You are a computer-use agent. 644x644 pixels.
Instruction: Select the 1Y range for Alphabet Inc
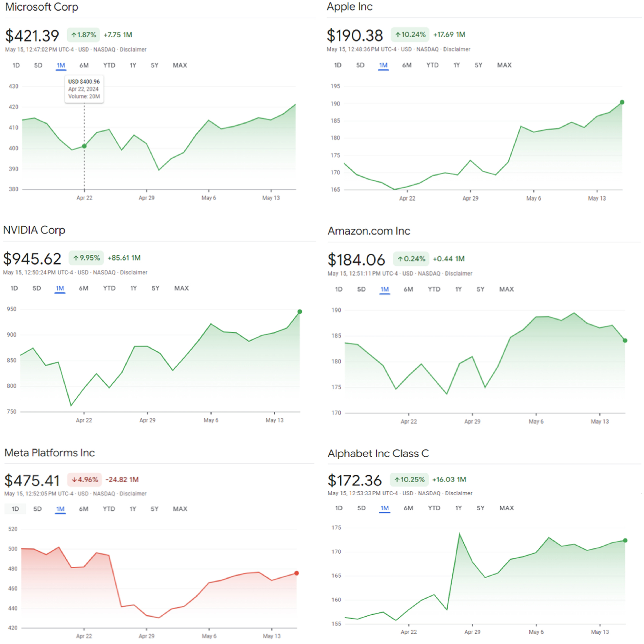tap(459, 508)
